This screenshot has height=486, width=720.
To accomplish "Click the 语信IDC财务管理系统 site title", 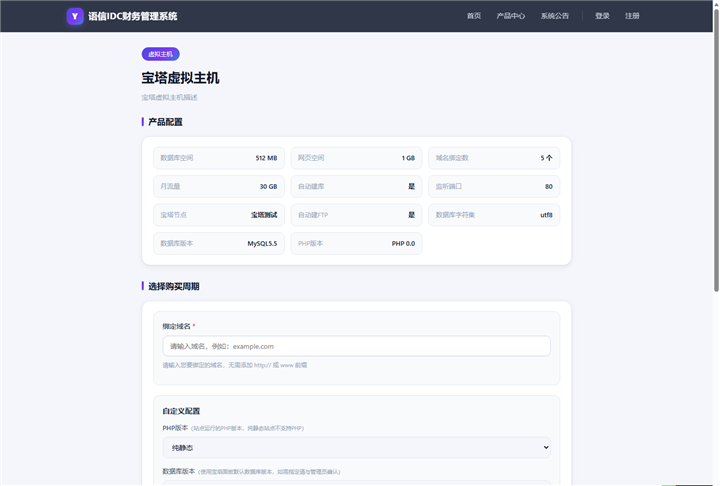I will pyautogui.click(x=132, y=16).
